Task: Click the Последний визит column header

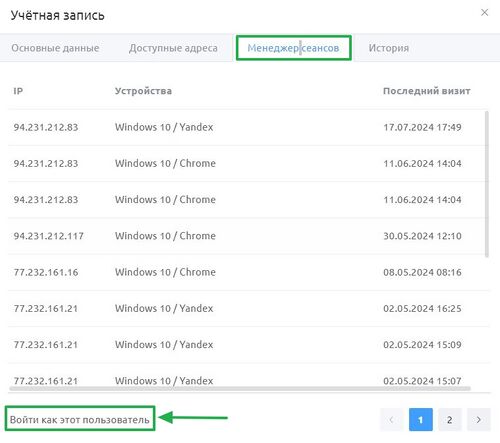Action: pyautogui.click(x=427, y=91)
